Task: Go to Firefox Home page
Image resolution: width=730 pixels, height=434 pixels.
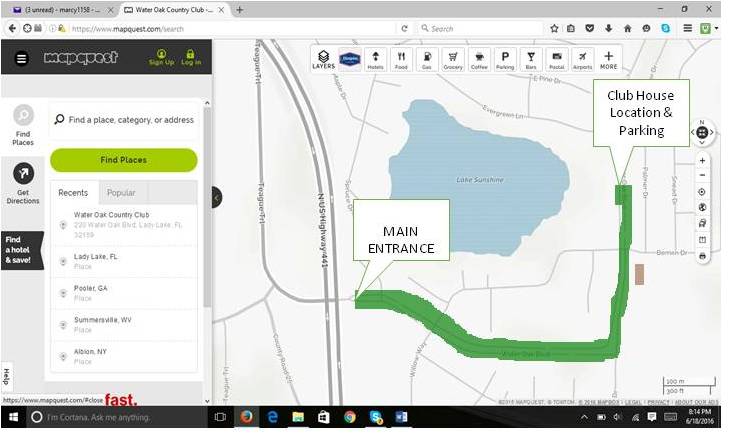Action: click(x=628, y=28)
